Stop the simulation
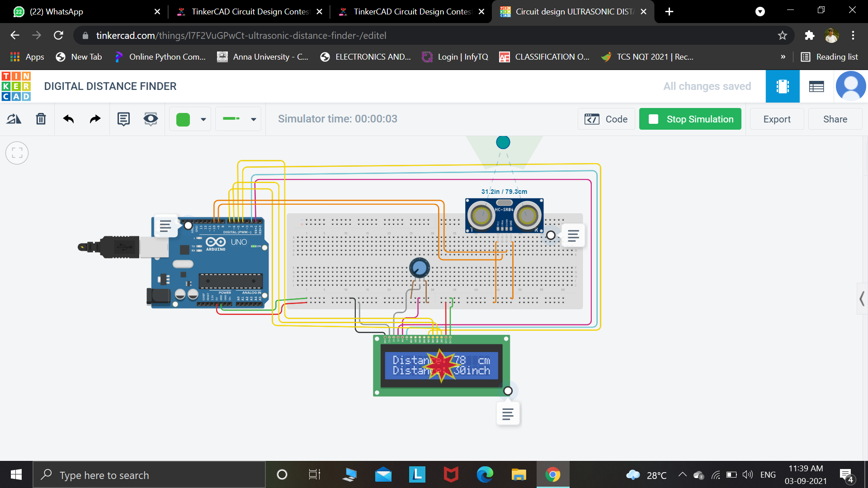This screenshot has height=488, width=868. (x=690, y=119)
